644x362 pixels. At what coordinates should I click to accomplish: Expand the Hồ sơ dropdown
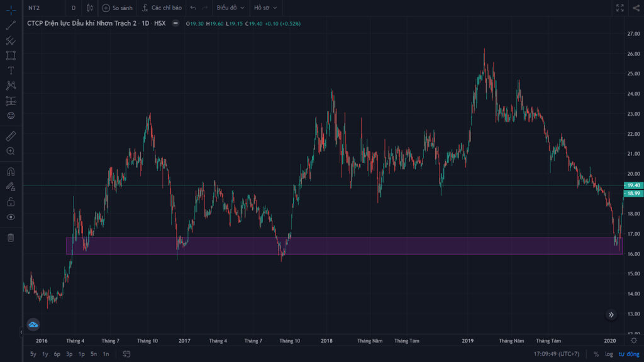tap(265, 8)
